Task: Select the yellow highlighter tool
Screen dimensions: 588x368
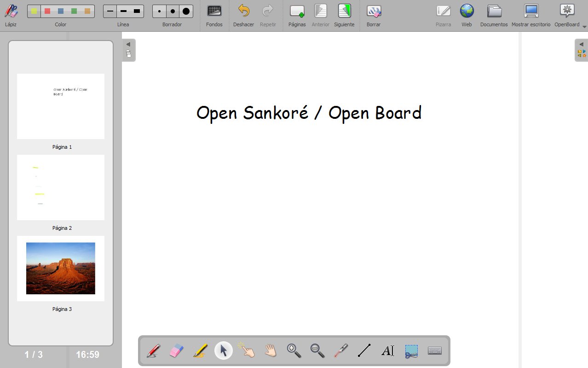Action: click(x=200, y=351)
